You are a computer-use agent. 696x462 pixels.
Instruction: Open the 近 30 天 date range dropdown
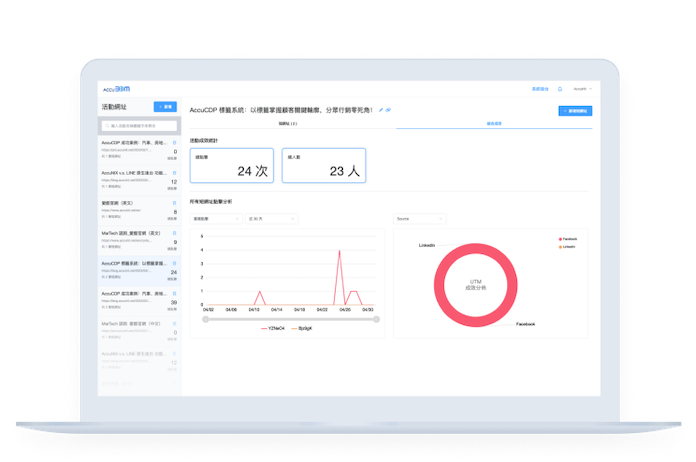click(x=271, y=219)
